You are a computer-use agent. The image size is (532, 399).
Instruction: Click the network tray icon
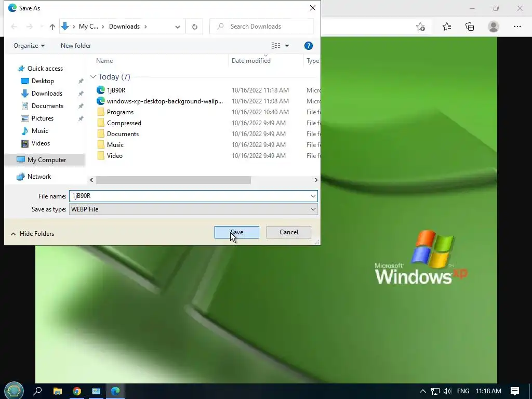435,391
